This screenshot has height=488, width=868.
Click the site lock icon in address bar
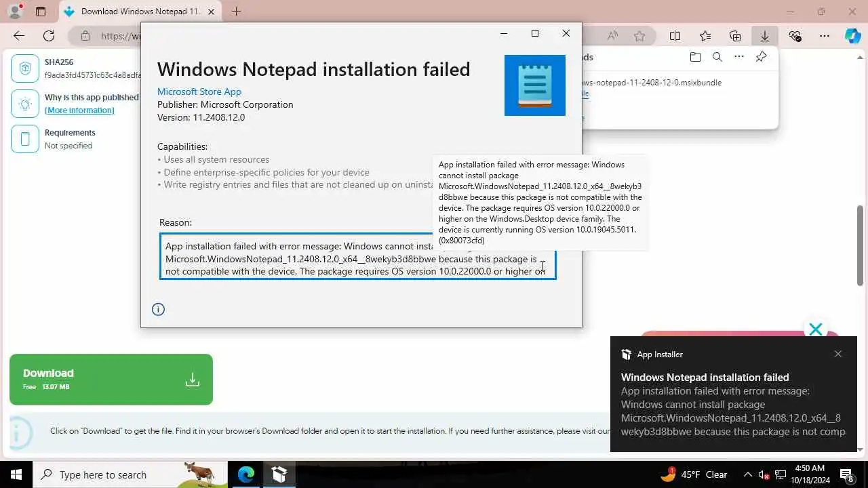tap(85, 36)
